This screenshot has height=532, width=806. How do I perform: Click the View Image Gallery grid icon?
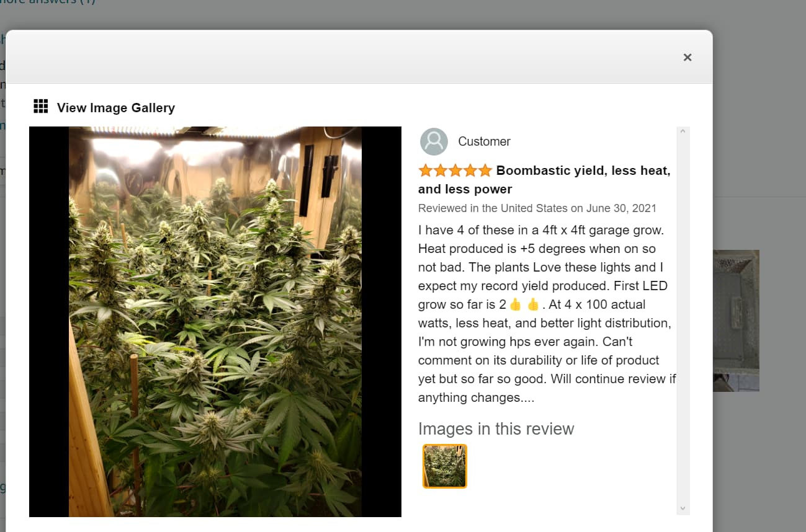pos(40,107)
